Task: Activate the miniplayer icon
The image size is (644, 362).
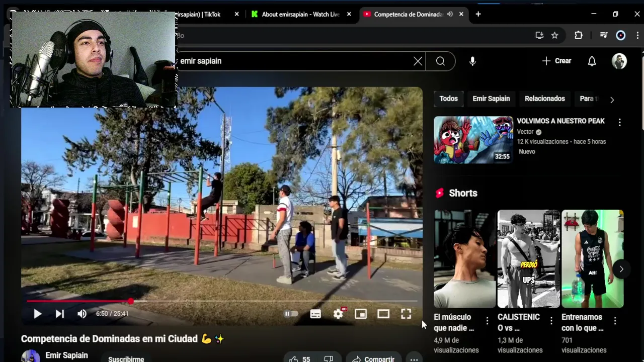Action: point(361,314)
